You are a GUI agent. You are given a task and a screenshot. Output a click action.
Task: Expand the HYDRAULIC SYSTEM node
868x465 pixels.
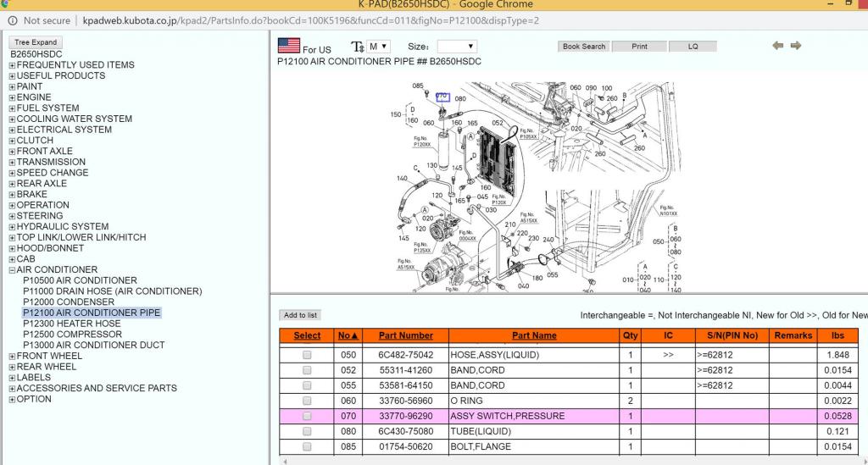[x=12, y=227]
